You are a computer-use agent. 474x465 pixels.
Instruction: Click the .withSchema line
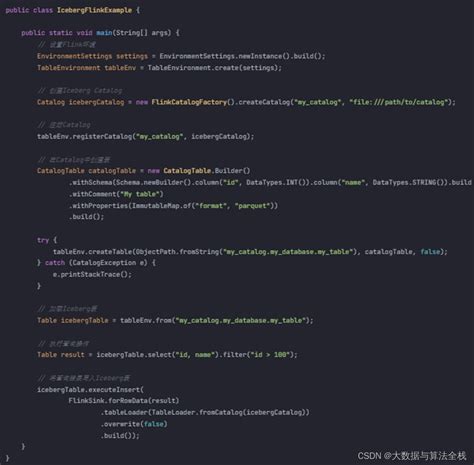pos(270,182)
